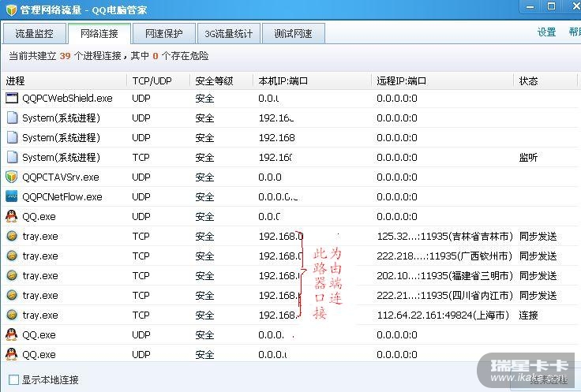Sort by the 本机IP:端口 column header
Viewport: 581px width, 392px height.
(x=313, y=80)
